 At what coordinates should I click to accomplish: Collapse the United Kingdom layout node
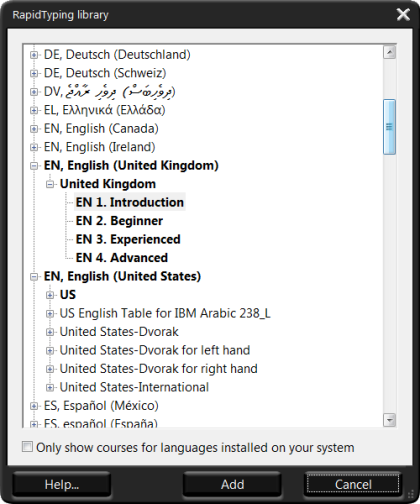coord(50,184)
